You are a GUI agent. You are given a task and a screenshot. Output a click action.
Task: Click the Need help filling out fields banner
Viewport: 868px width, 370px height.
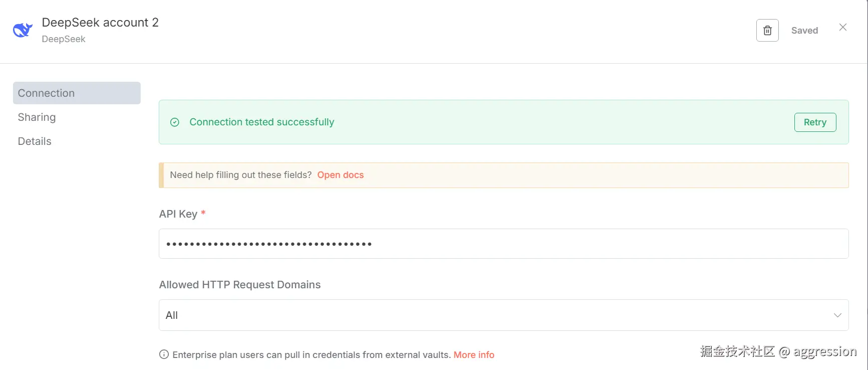503,175
